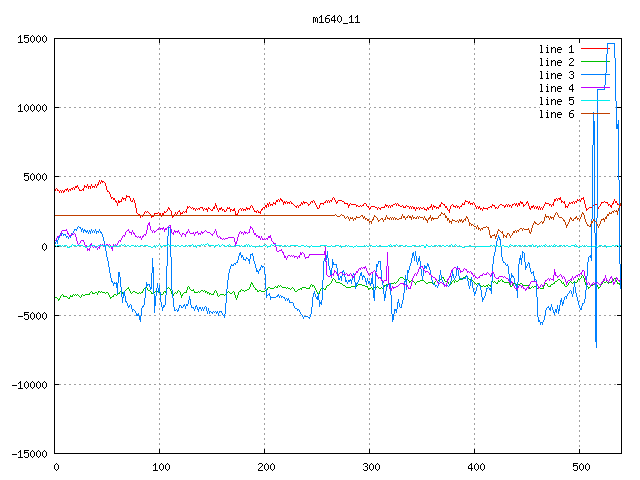This screenshot has height=480, width=640.
Task: Click the brown line 6 legend sample
Action: point(594,114)
